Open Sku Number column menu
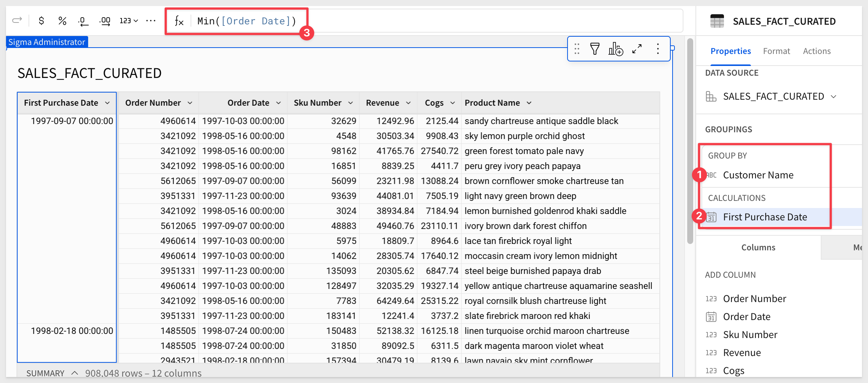The width and height of the screenshot is (868, 383). pyautogui.click(x=350, y=103)
